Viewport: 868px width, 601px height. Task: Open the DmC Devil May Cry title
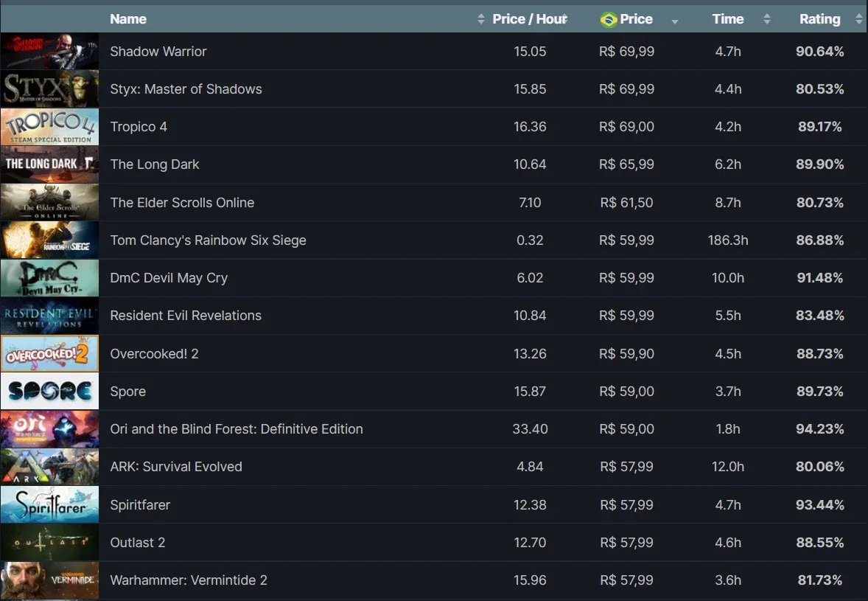click(x=169, y=278)
